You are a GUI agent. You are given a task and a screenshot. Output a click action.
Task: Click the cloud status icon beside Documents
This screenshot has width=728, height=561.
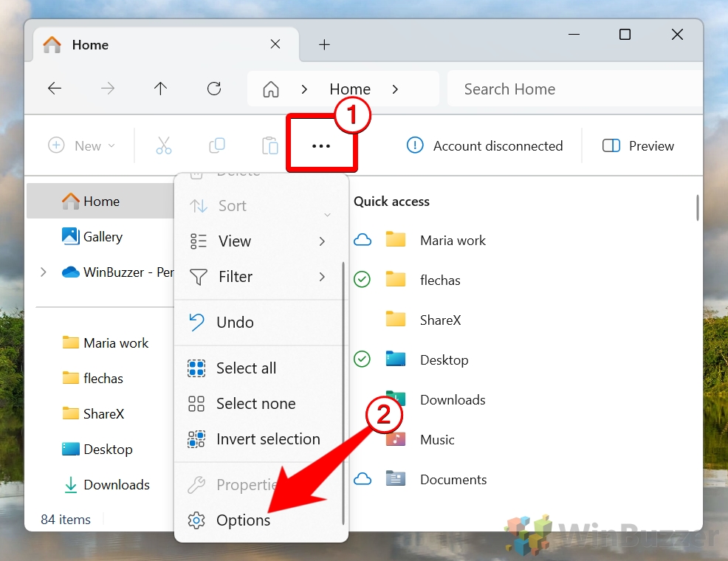pyautogui.click(x=363, y=479)
